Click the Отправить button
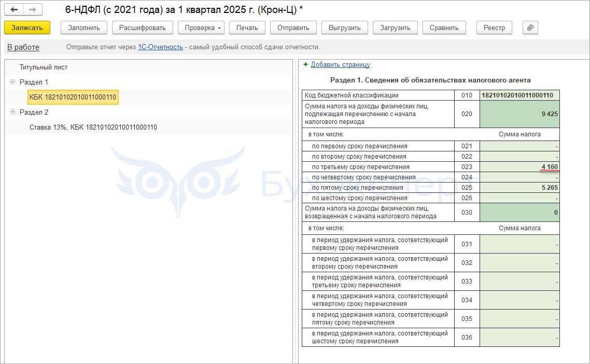Image resolution: width=590 pixels, height=364 pixels. (x=293, y=27)
